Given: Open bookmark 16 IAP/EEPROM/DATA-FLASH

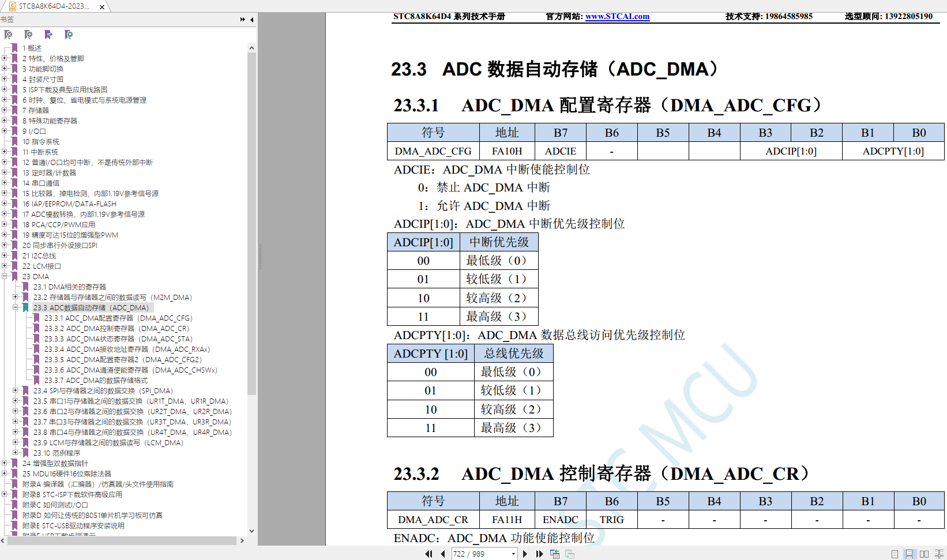Looking at the screenshot, I should tap(69, 204).
